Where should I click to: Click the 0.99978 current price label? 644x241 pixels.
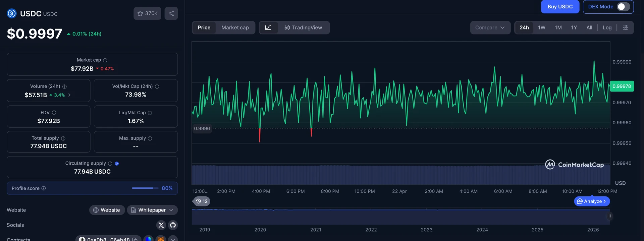tap(622, 86)
